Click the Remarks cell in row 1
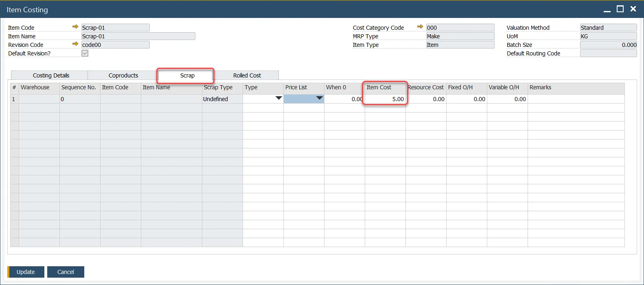 (x=576, y=99)
